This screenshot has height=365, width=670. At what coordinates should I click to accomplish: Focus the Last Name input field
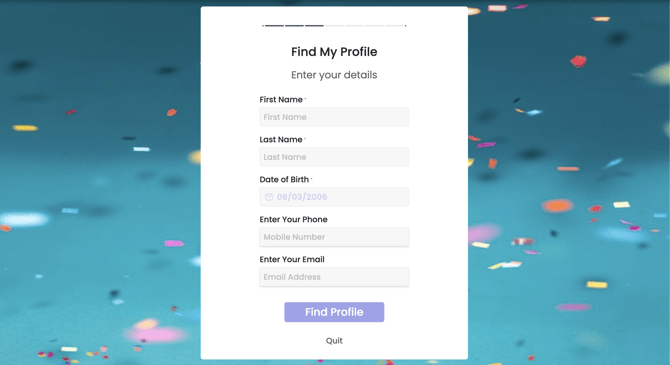(x=334, y=157)
